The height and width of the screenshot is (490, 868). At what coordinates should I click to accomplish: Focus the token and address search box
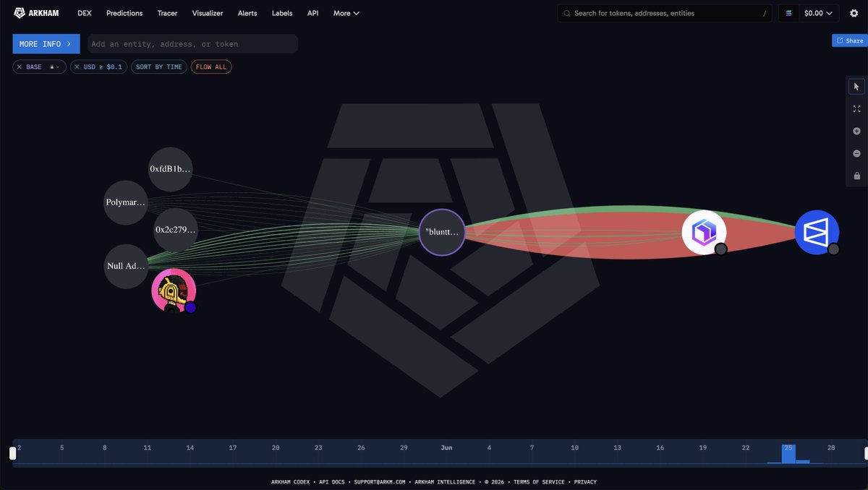coord(665,13)
